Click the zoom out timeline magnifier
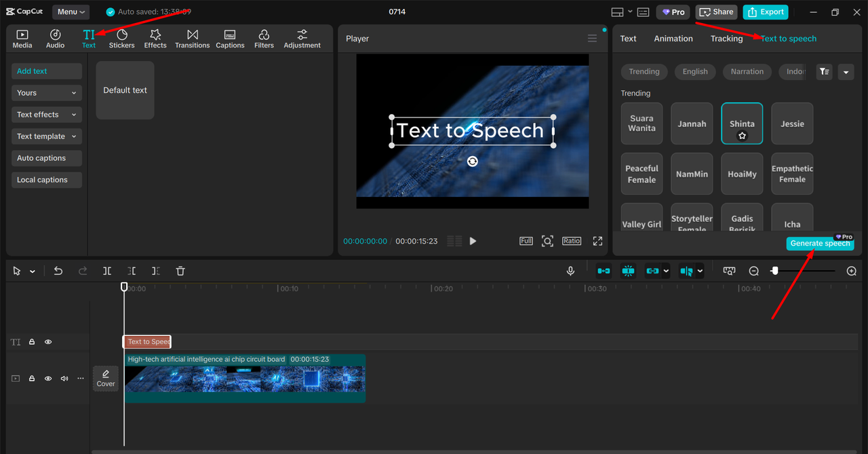 pos(753,271)
